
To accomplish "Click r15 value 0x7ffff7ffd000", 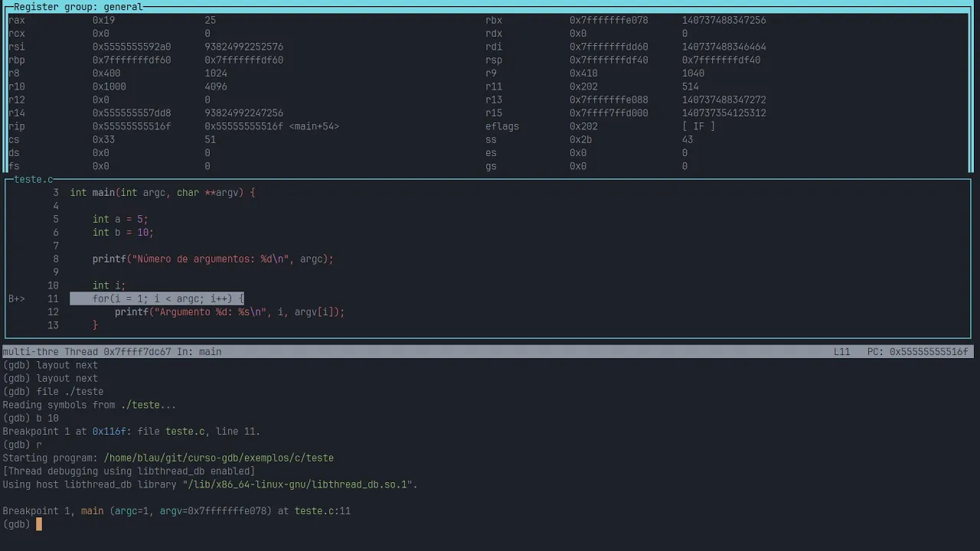I will pos(609,112).
